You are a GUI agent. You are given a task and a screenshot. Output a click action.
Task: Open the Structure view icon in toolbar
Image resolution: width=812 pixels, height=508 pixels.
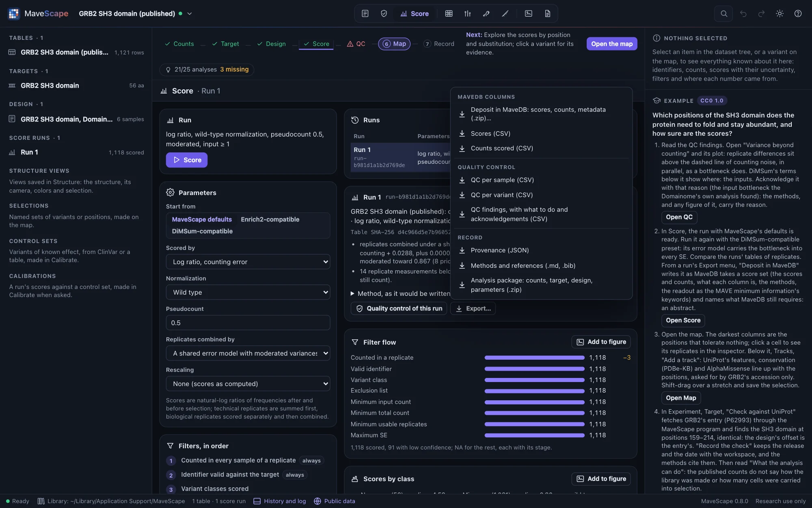click(486, 13)
